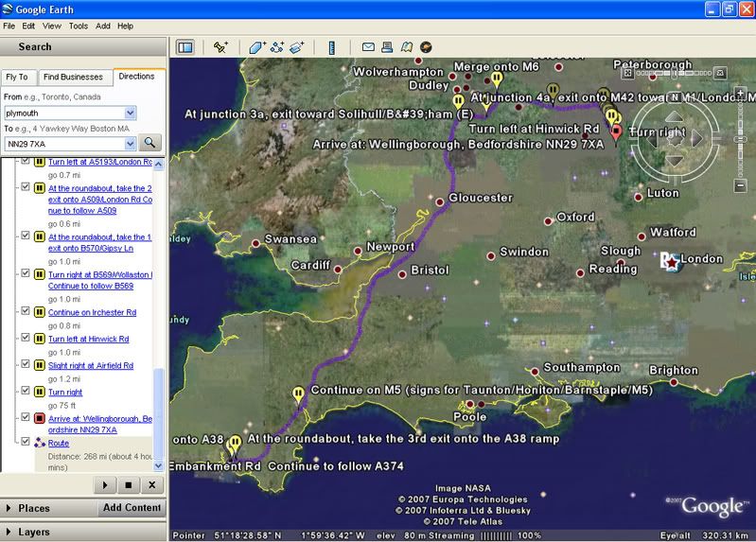Click the Sky/planet view icon

pos(426,47)
